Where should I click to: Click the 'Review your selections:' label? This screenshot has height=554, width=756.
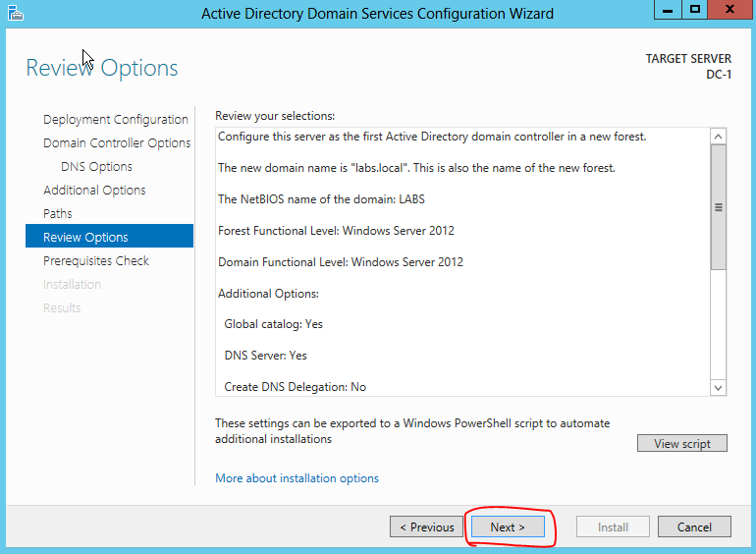tap(275, 116)
